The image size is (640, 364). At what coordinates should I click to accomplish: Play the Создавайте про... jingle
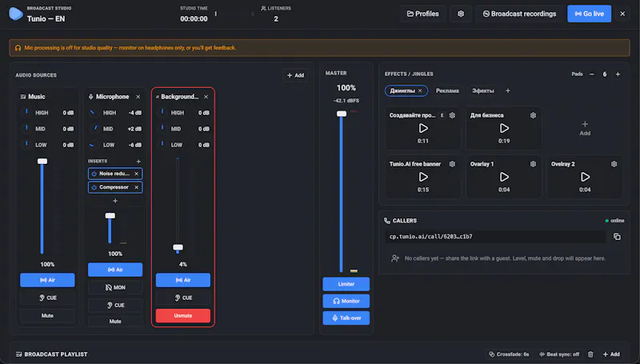(423, 128)
